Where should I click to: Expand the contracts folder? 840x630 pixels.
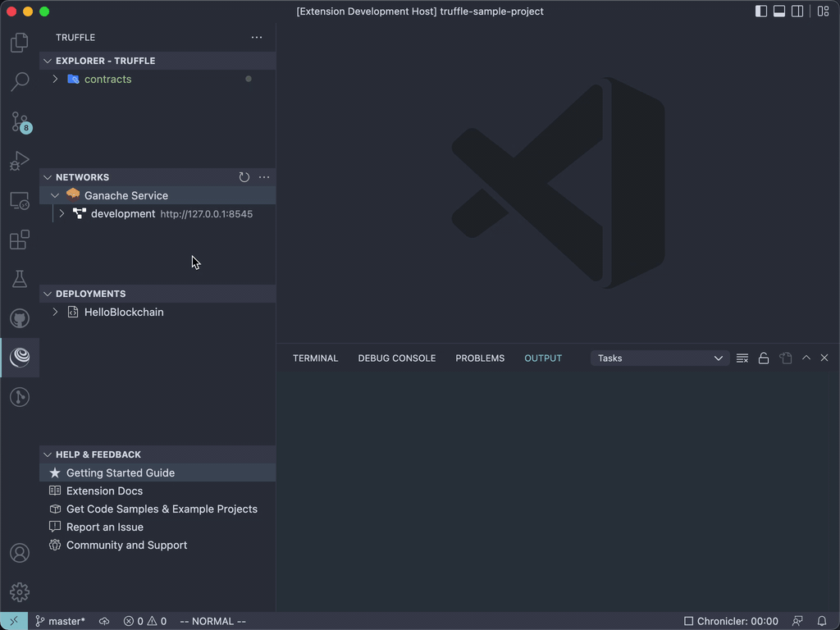[x=55, y=79]
